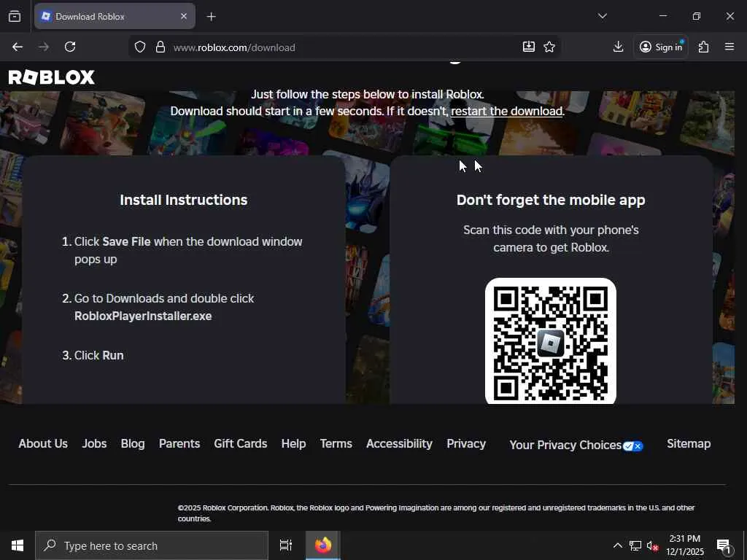Open Privacy footer link
Viewport: 747px width, 560px height.
(x=466, y=444)
